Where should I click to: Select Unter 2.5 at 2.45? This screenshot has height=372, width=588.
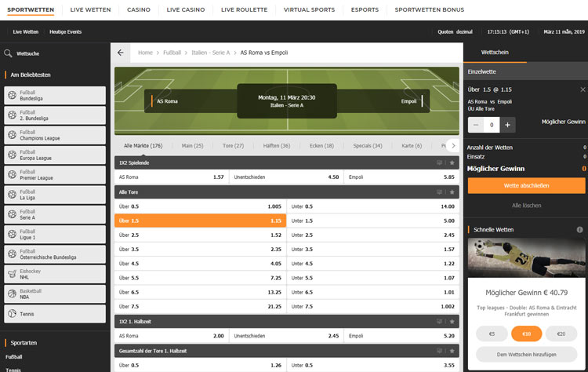[373, 235]
